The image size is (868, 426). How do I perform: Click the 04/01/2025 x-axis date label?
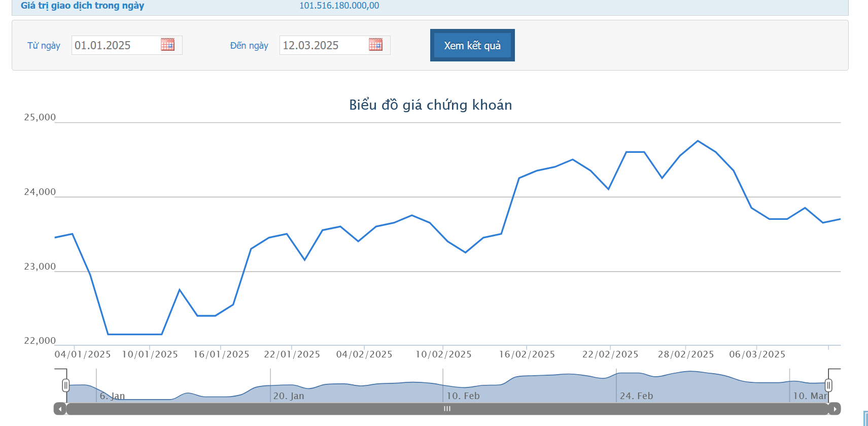point(82,354)
